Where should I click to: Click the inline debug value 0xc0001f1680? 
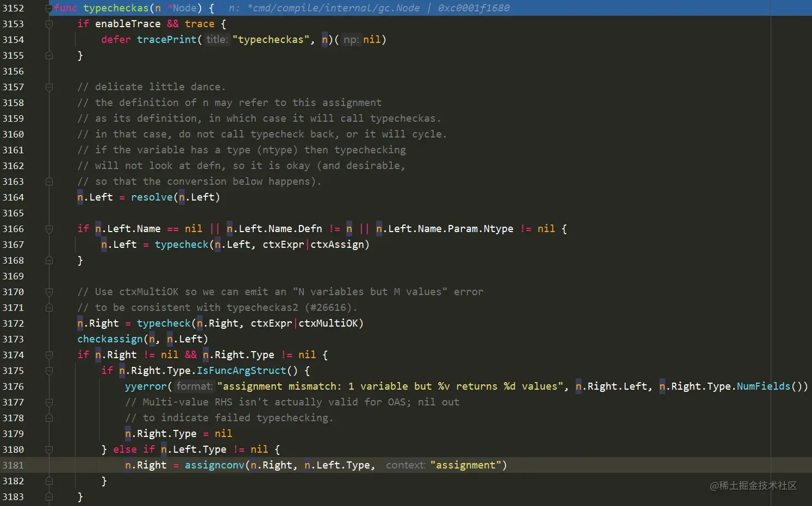point(474,8)
